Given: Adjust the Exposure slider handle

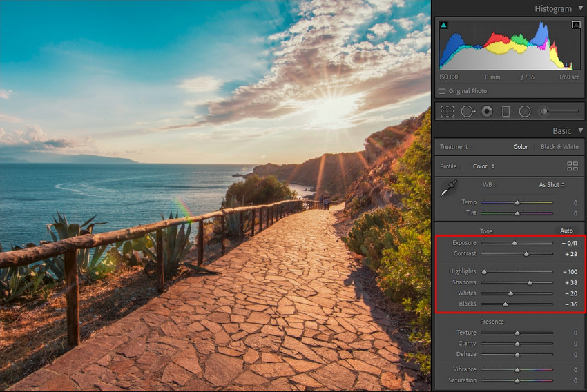Looking at the screenshot, I should point(514,243).
